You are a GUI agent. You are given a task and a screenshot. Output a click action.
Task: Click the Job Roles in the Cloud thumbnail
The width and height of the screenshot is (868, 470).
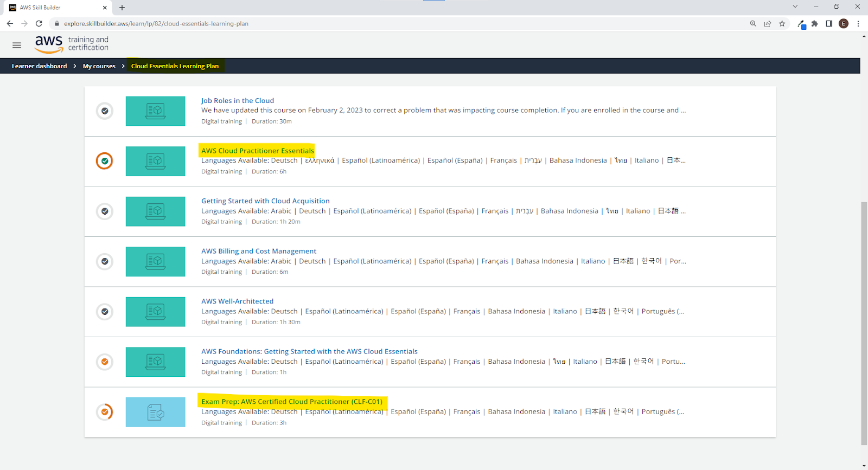(x=155, y=111)
